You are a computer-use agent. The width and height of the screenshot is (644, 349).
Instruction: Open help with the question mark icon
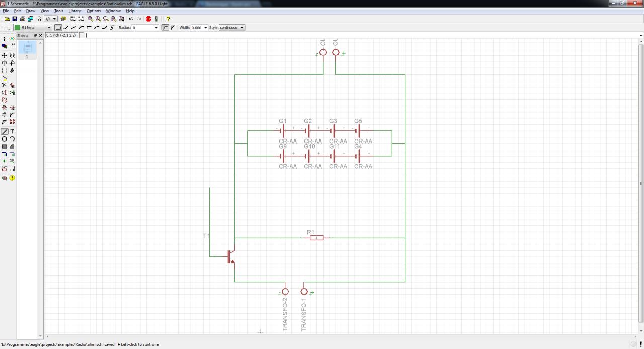pyautogui.click(x=168, y=19)
